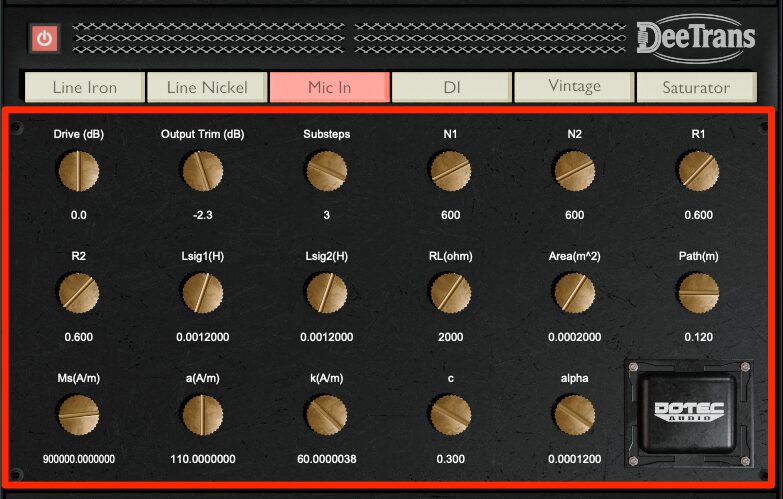Image resolution: width=783 pixels, height=499 pixels.
Task: Click the RL(ohm) knob
Action: click(x=450, y=292)
